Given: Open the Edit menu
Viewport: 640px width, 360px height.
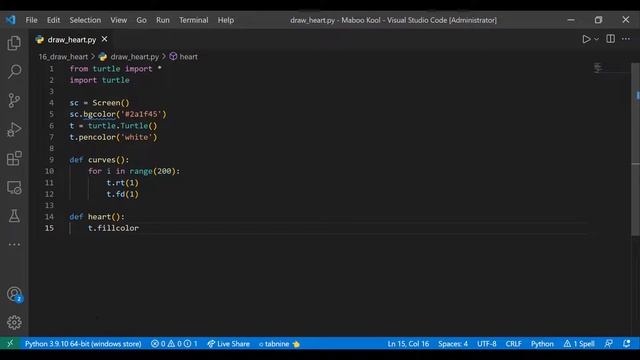Looking at the screenshot, I should point(53,20).
